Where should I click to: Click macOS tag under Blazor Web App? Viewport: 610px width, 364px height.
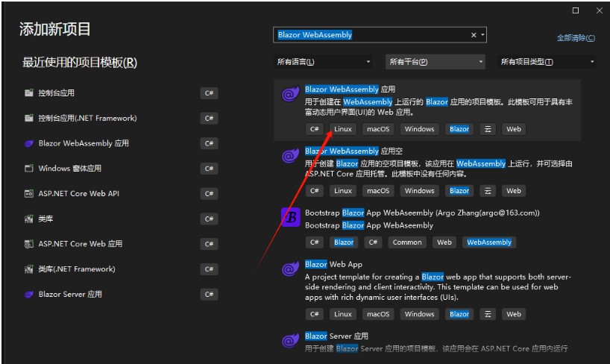point(378,314)
